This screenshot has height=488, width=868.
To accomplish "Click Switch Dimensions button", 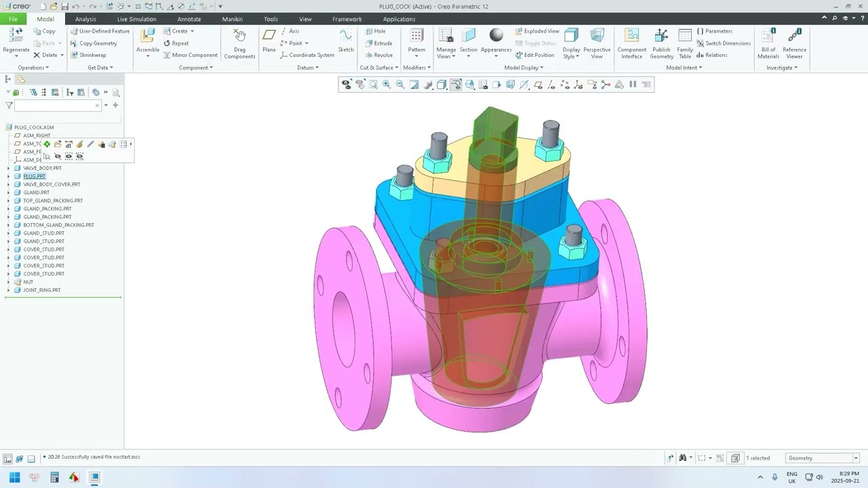I will pos(724,43).
